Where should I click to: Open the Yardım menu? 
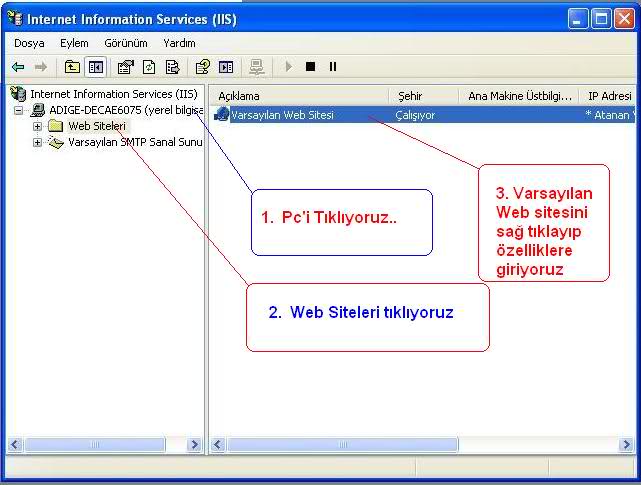pos(179,43)
